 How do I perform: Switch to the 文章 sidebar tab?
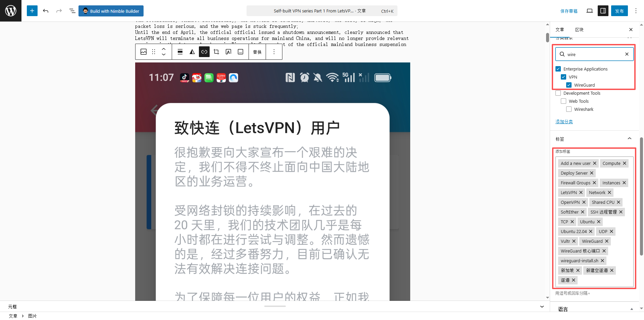(560, 30)
